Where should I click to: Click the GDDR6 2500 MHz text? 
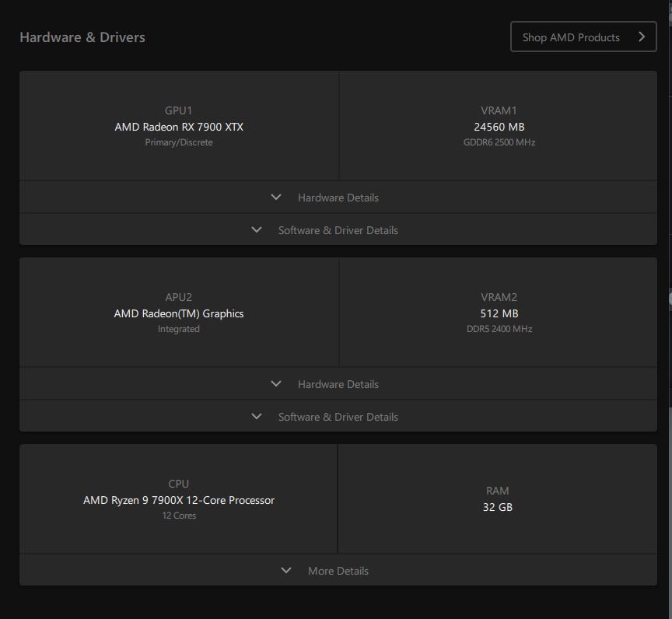[499, 142]
